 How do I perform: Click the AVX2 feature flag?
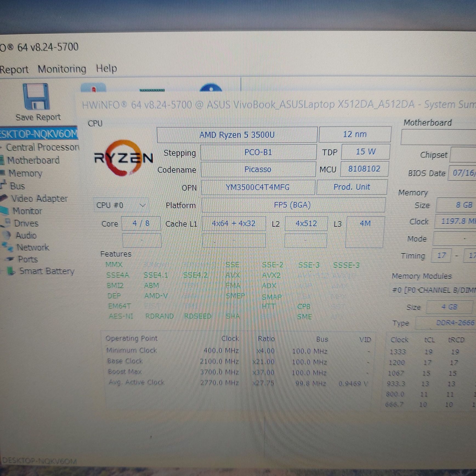(x=271, y=275)
